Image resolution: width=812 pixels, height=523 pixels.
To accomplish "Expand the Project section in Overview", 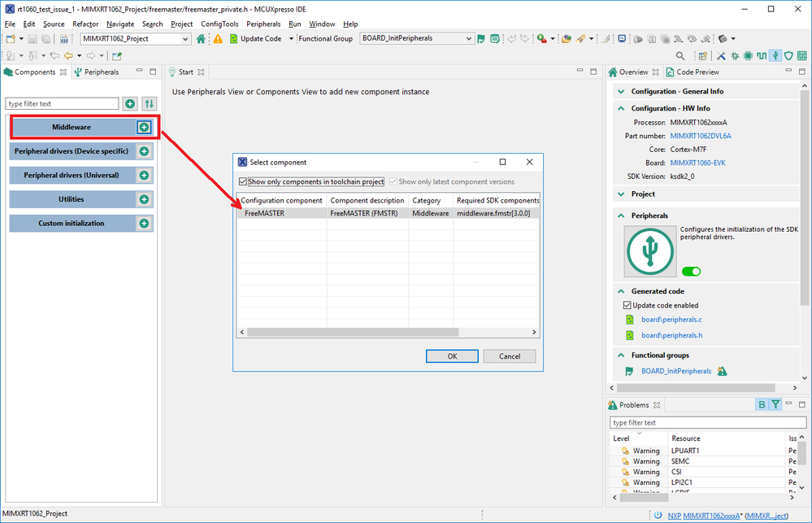I will (621, 194).
